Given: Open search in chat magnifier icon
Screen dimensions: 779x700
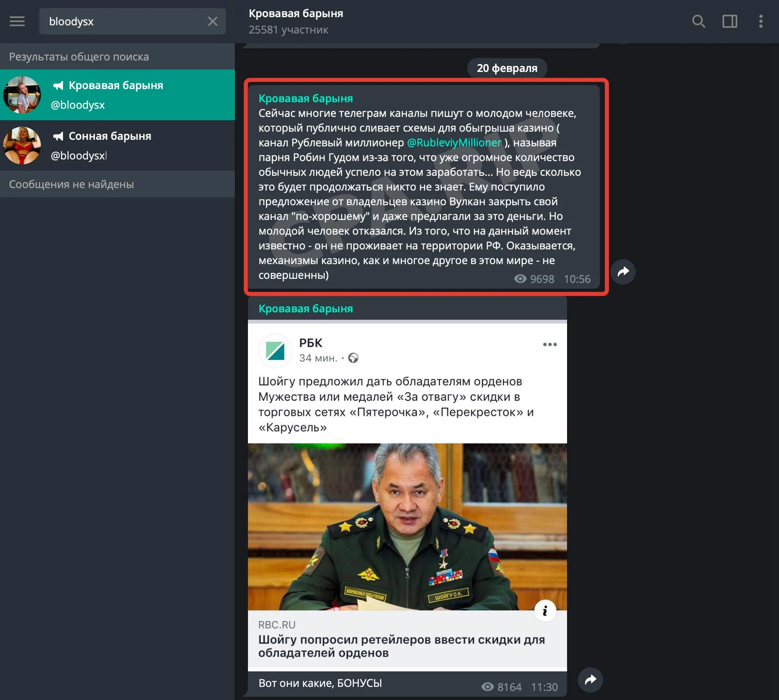Looking at the screenshot, I should [698, 21].
